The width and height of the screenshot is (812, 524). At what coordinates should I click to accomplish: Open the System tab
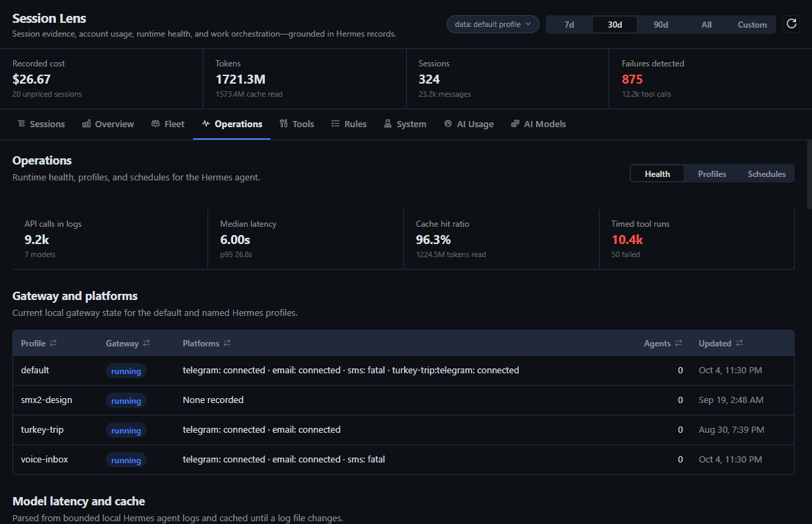click(x=405, y=124)
